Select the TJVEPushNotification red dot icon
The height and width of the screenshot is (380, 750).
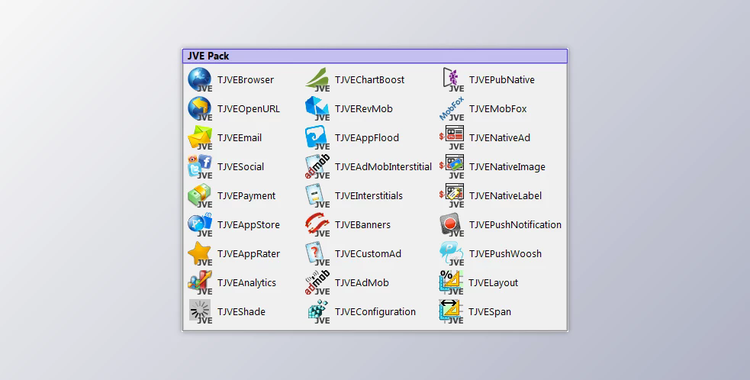pyautogui.click(x=452, y=225)
